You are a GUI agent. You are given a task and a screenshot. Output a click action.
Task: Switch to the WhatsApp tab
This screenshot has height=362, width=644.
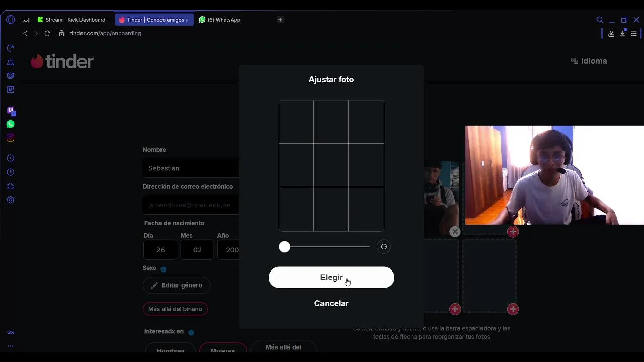220,20
